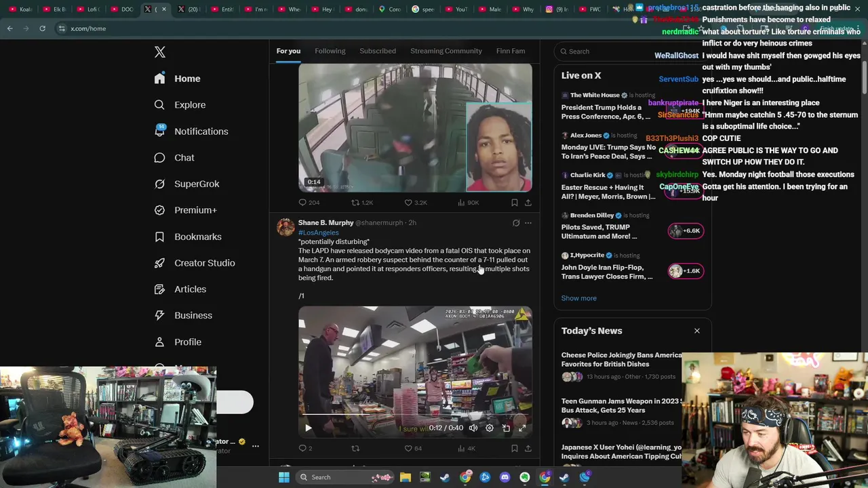The height and width of the screenshot is (488, 868).
Task: Open Chat in left sidebar
Action: 174,157
